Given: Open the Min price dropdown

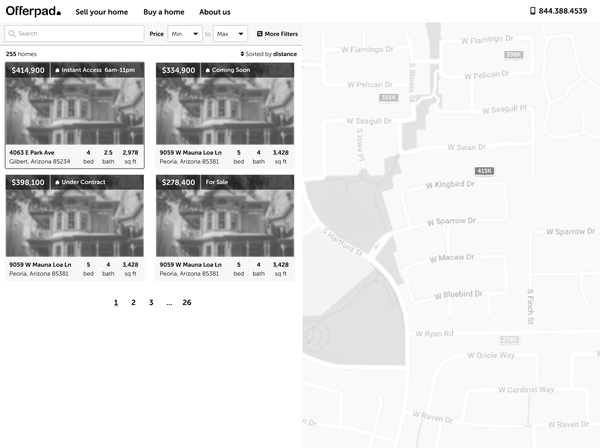Looking at the screenshot, I should [184, 34].
